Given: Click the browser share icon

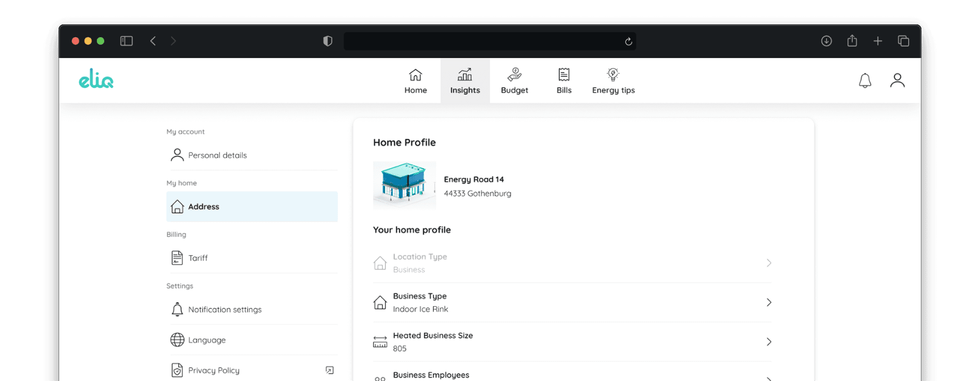Looking at the screenshot, I should (852, 40).
